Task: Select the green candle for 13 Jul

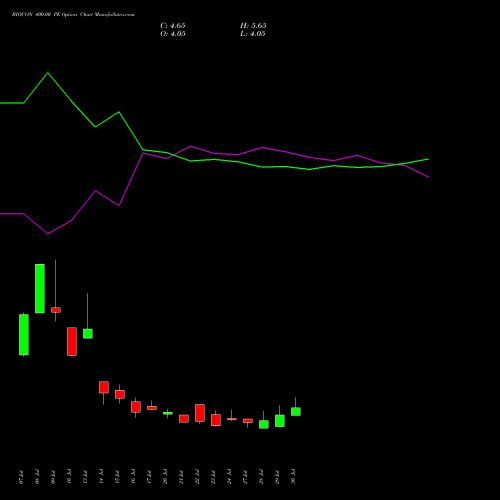Action: (88, 334)
